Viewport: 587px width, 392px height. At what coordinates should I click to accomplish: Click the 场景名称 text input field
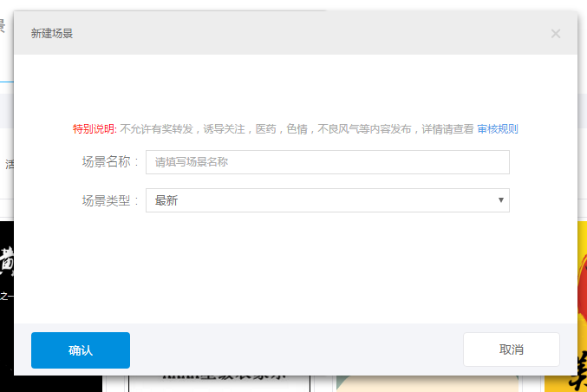pos(327,162)
